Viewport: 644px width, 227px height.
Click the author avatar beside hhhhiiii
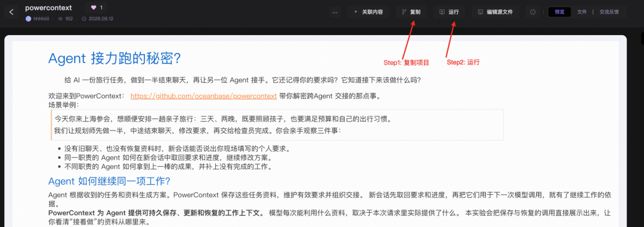28,19
